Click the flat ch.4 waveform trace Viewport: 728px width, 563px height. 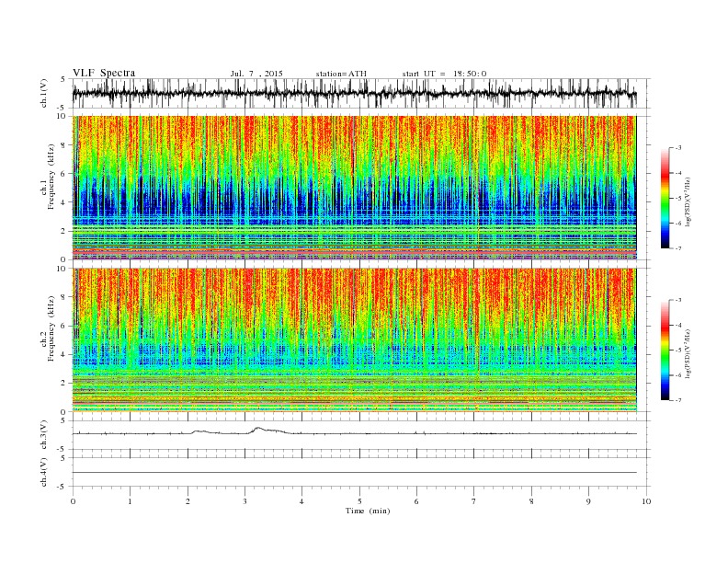pyautogui.click(x=355, y=473)
